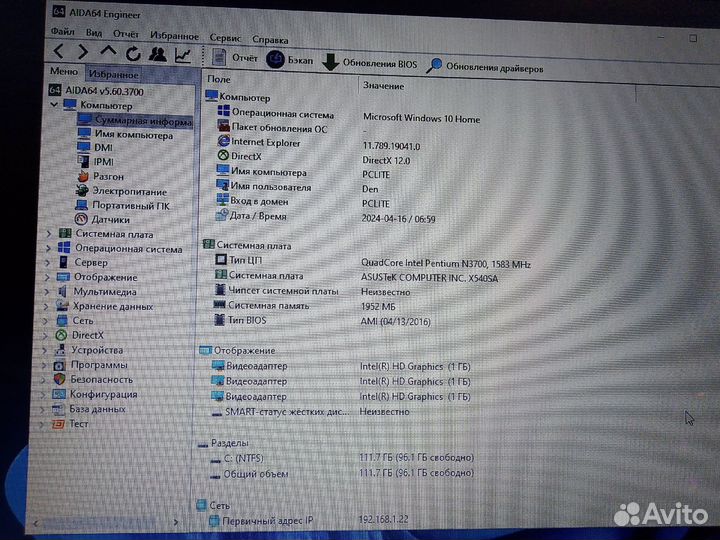This screenshot has height=540, width=720.
Task: Click the Тест icon in the tree
Action: click(58, 423)
